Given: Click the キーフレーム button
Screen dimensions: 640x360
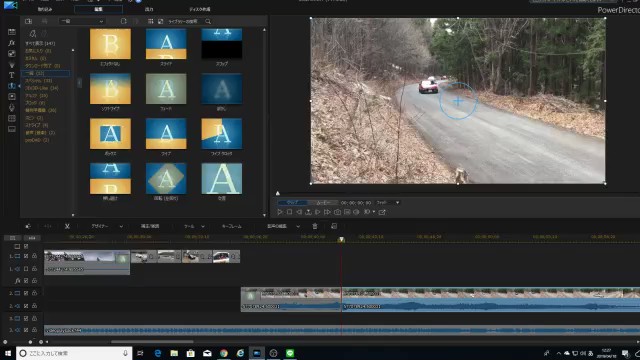Looking at the screenshot, I should [x=231, y=226].
